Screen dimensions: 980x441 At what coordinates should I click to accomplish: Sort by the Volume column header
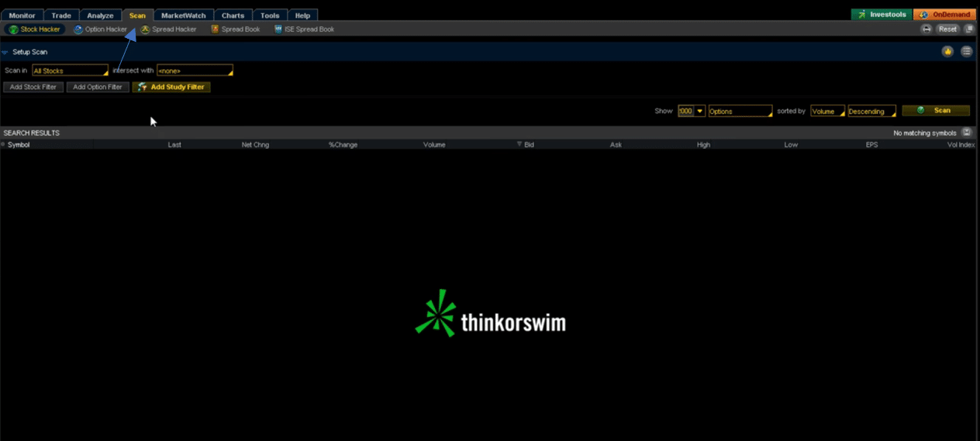point(434,145)
